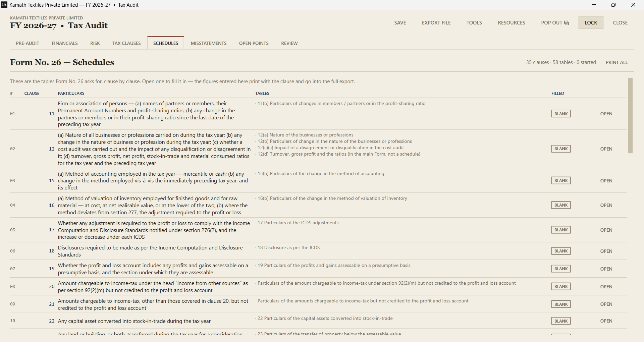Toggle the LOCK button
The image size is (644, 342).
click(x=591, y=22)
